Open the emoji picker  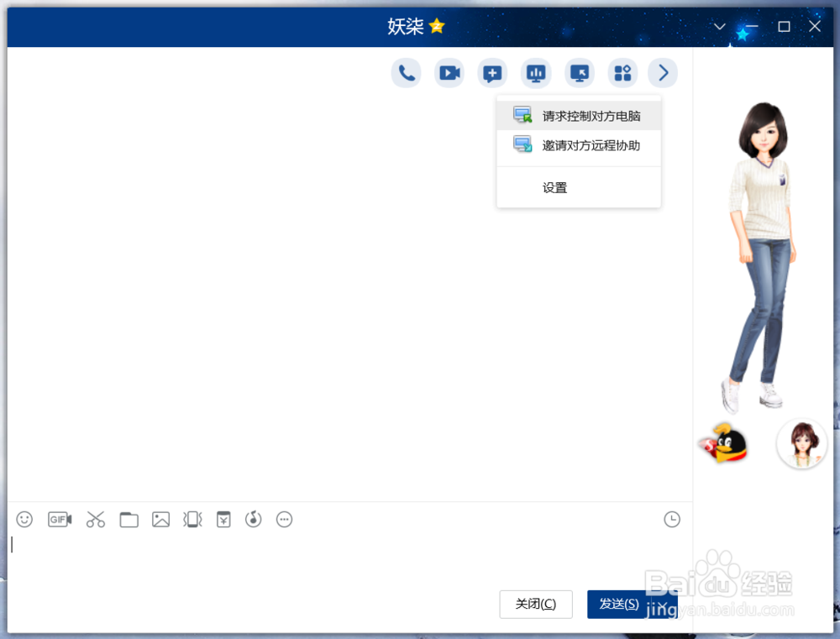(24, 520)
